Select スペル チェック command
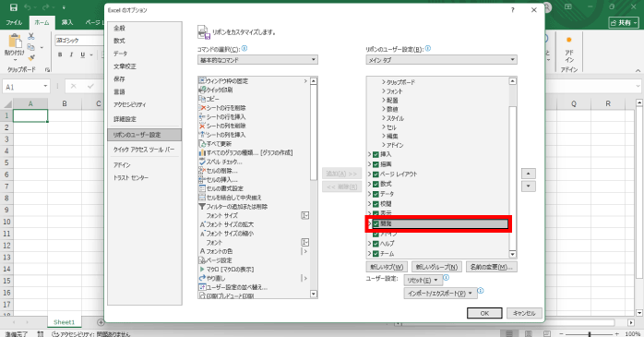The image size is (644, 337). click(x=253, y=162)
